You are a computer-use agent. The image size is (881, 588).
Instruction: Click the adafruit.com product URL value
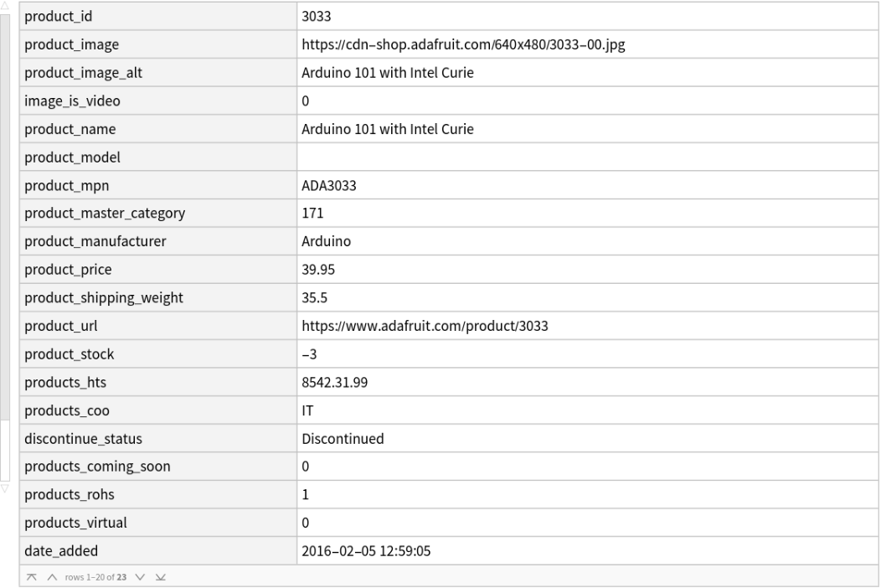[425, 326]
